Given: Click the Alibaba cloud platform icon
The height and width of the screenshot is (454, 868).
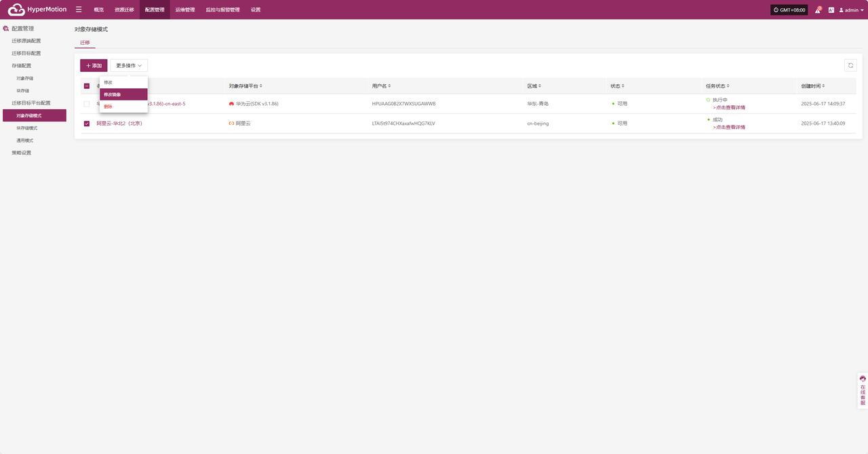Looking at the screenshot, I should pos(231,124).
